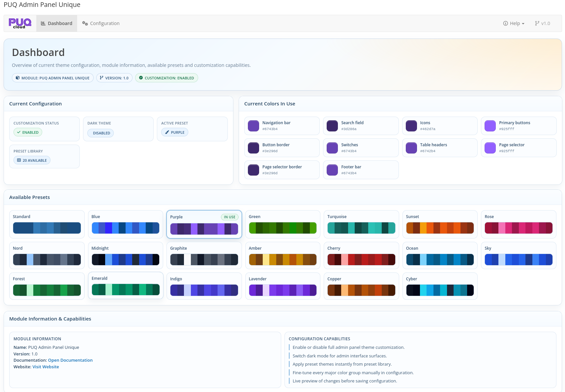Click the Dashboard chart icon in navbar

[43, 23]
